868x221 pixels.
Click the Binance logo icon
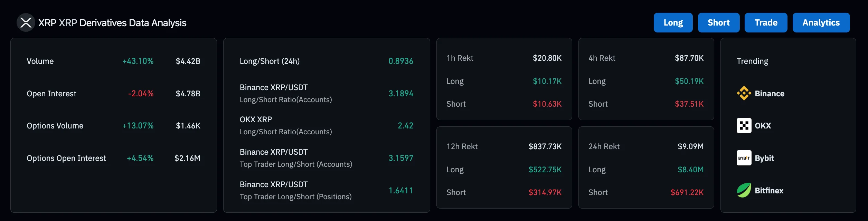tap(744, 93)
